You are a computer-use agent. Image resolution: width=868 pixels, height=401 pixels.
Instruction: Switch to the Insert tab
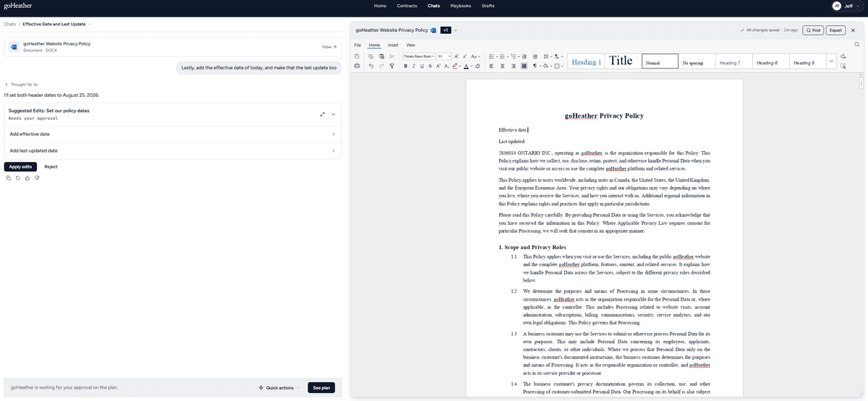pyautogui.click(x=393, y=45)
